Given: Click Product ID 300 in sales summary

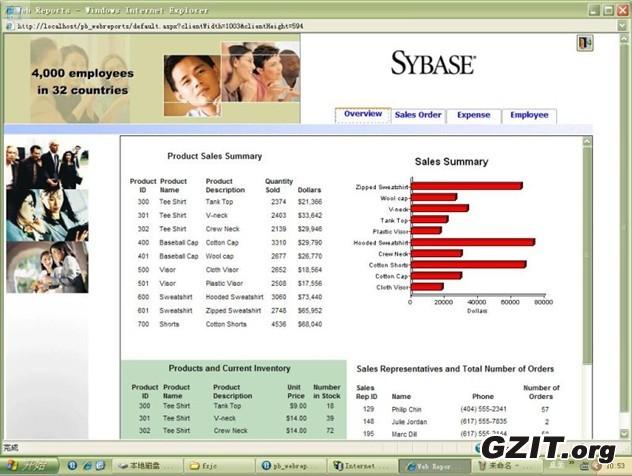Looking at the screenshot, I should coord(143,202).
